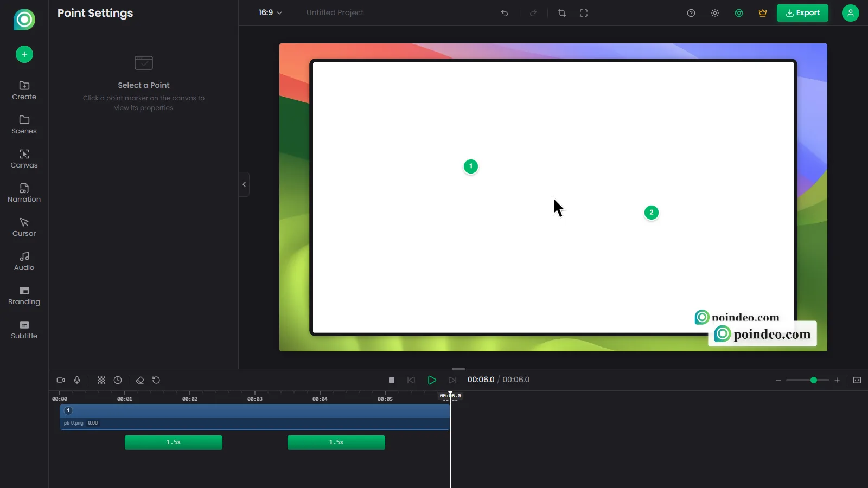Open the user account avatar
This screenshot has width=868, height=488.
pyautogui.click(x=851, y=13)
